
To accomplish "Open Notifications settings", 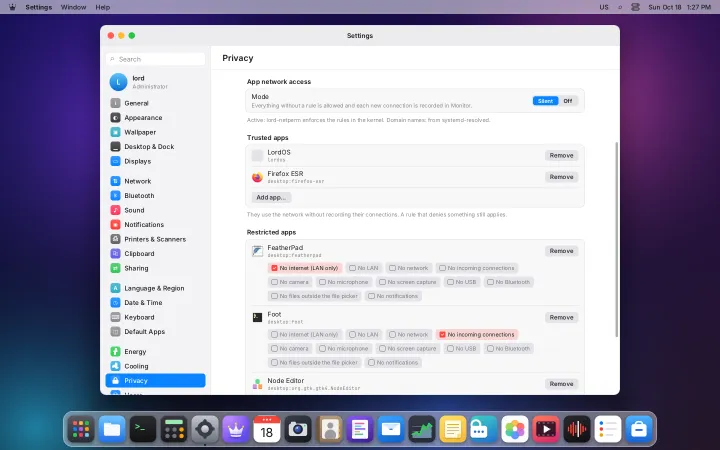I will pos(155,225).
